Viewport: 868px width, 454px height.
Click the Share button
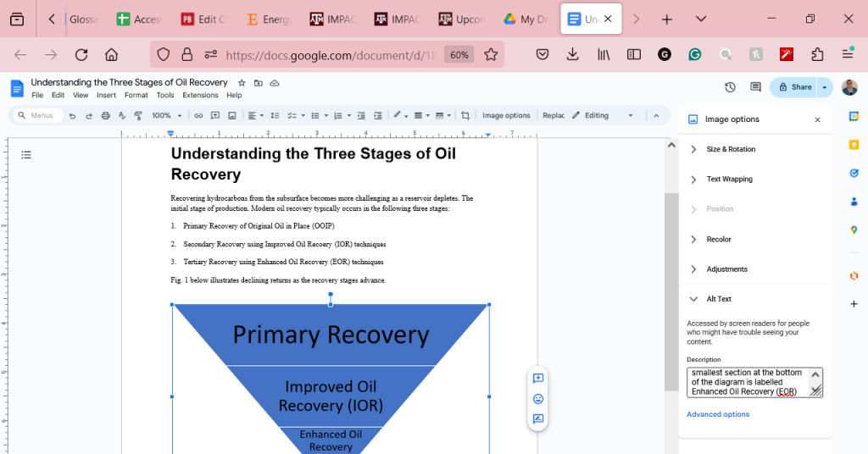(x=794, y=87)
